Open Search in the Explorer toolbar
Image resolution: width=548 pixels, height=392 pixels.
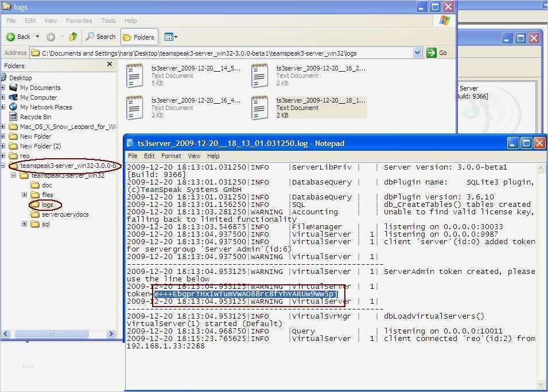click(101, 37)
